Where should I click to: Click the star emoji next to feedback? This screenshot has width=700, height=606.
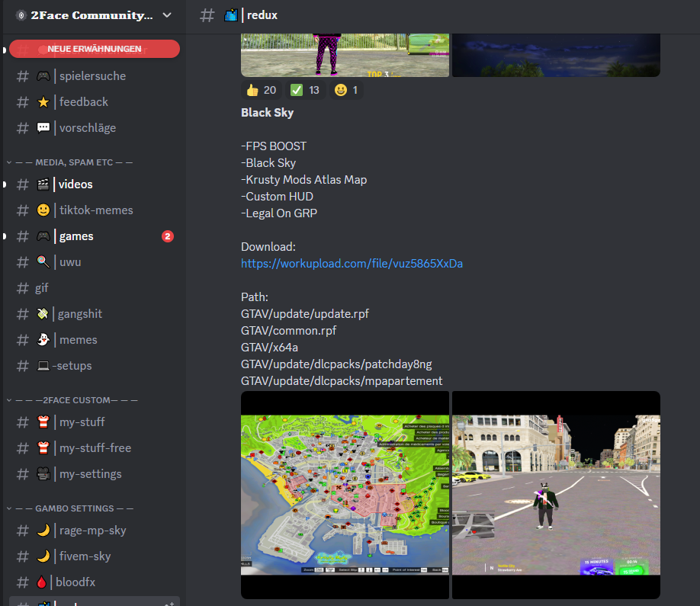click(43, 102)
